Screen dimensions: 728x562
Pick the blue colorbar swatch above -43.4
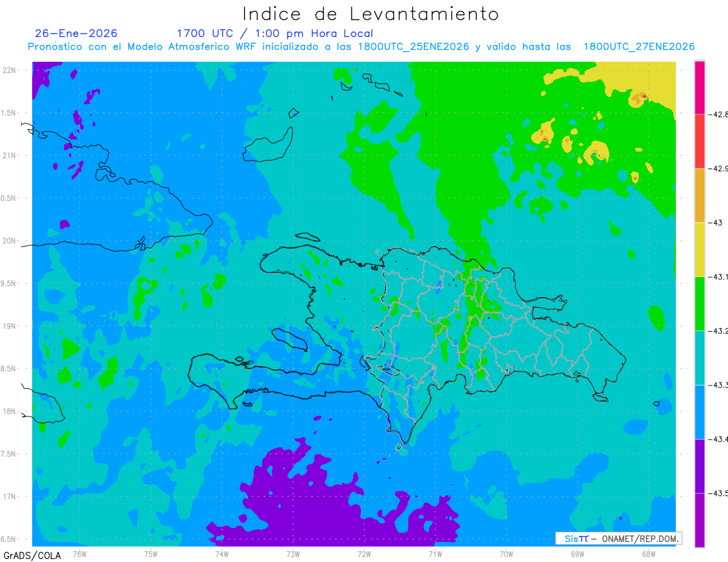pos(699,412)
